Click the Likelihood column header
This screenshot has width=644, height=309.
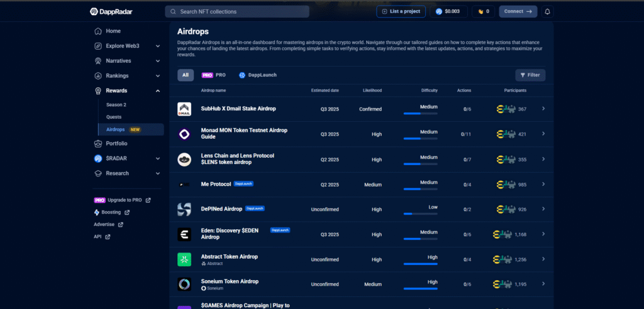pyautogui.click(x=372, y=90)
